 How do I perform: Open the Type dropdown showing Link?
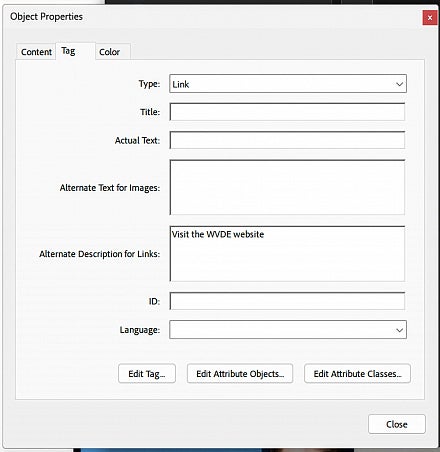[288, 84]
